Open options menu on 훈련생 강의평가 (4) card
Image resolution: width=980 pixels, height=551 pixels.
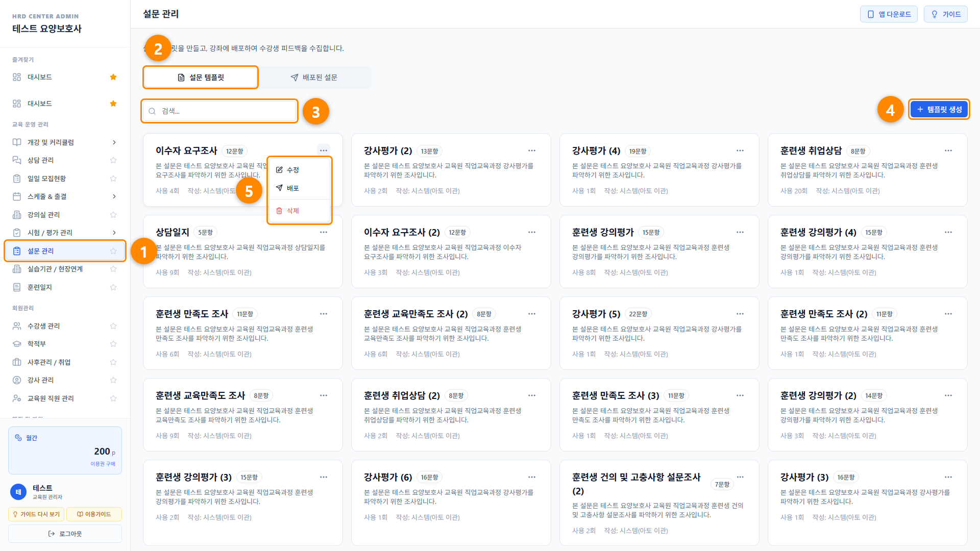coord(948,232)
